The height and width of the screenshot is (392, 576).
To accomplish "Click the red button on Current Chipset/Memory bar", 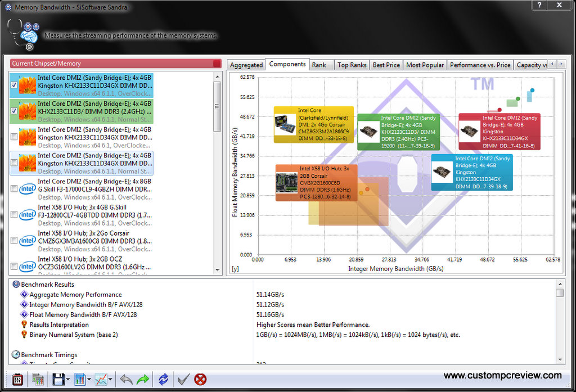I will (217, 64).
